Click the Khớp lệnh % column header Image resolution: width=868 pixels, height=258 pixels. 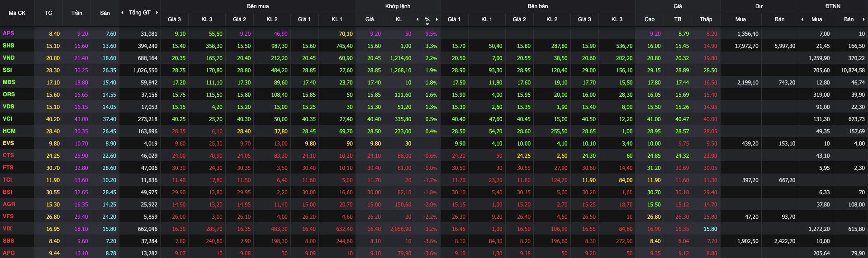click(x=427, y=19)
